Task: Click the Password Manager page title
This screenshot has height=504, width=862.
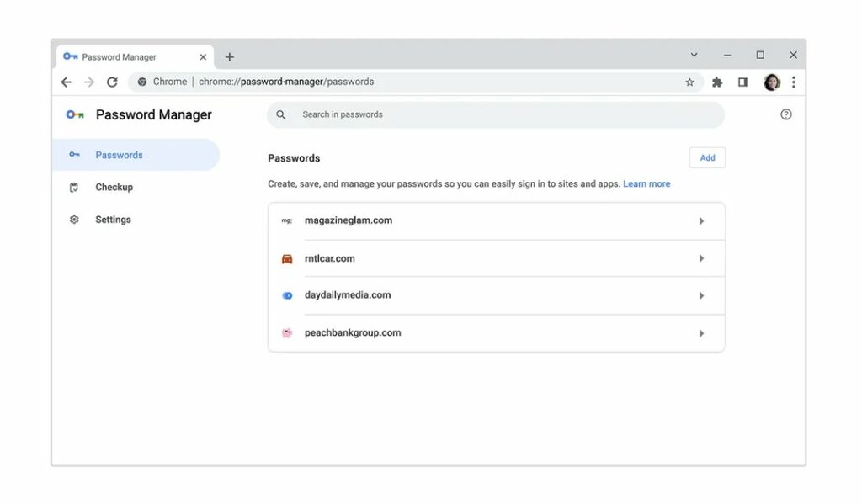Action: click(x=153, y=115)
